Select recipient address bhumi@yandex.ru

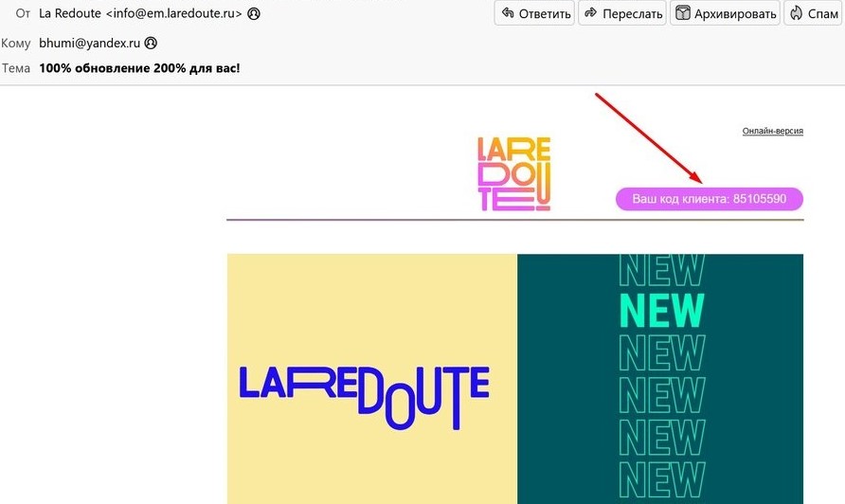click(x=89, y=43)
